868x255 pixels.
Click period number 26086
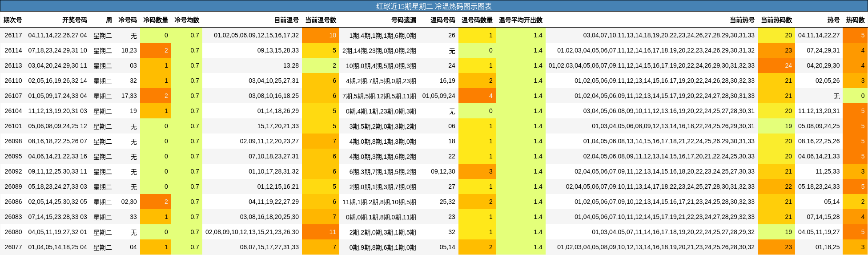click(13, 202)
